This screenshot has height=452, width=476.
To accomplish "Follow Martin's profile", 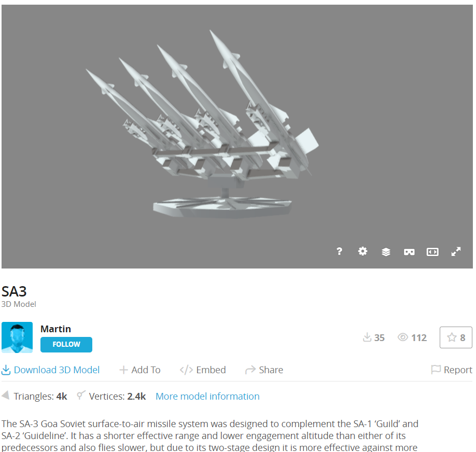I will click(66, 345).
